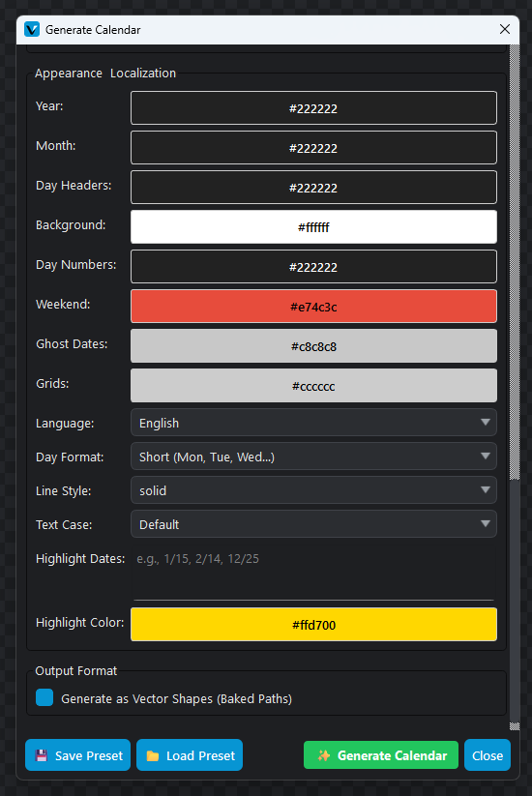532x796 pixels.
Task: Change the Day Headers color swatch
Action: (313, 188)
